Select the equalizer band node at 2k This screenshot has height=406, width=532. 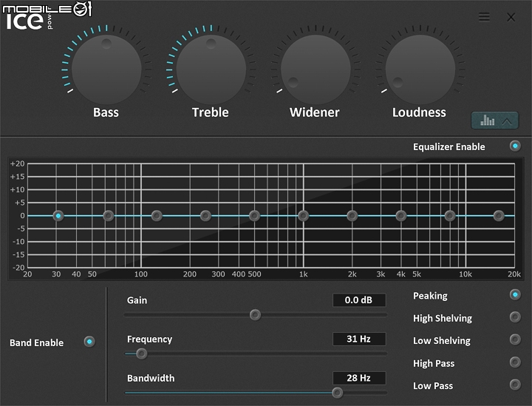[x=352, y=215]
